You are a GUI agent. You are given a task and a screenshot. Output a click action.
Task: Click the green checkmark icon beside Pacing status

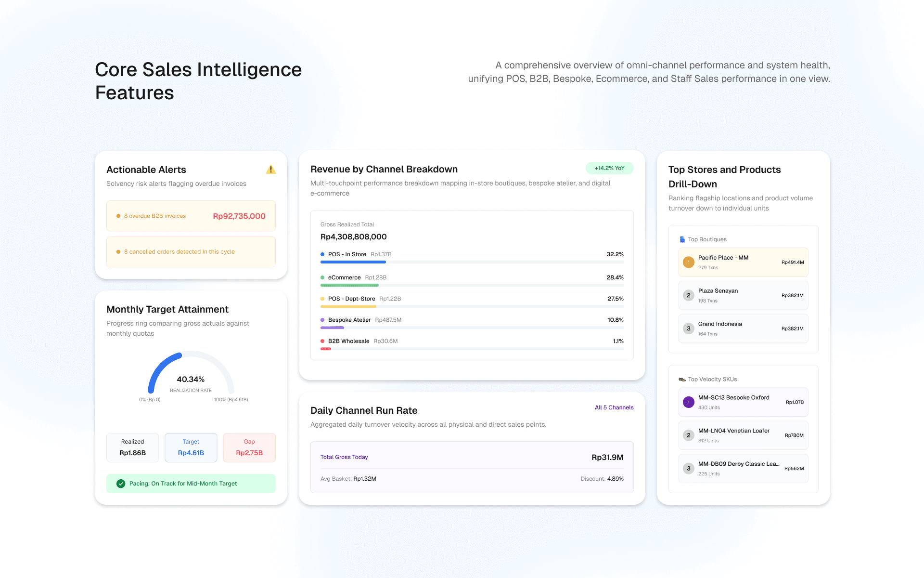[121, 484]
